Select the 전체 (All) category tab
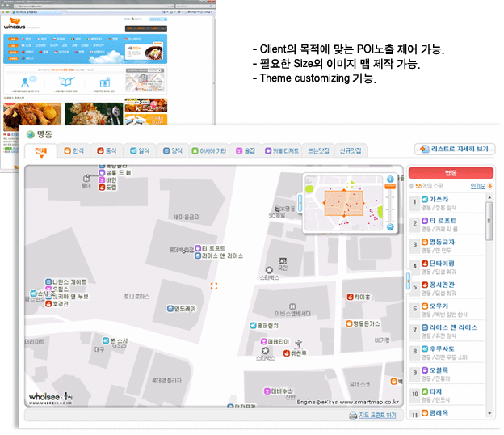The image size is (504, 435). 39,151
